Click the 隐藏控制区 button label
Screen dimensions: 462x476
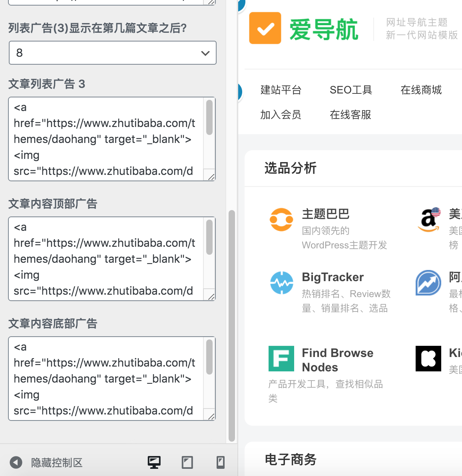[x=57, y=463]
